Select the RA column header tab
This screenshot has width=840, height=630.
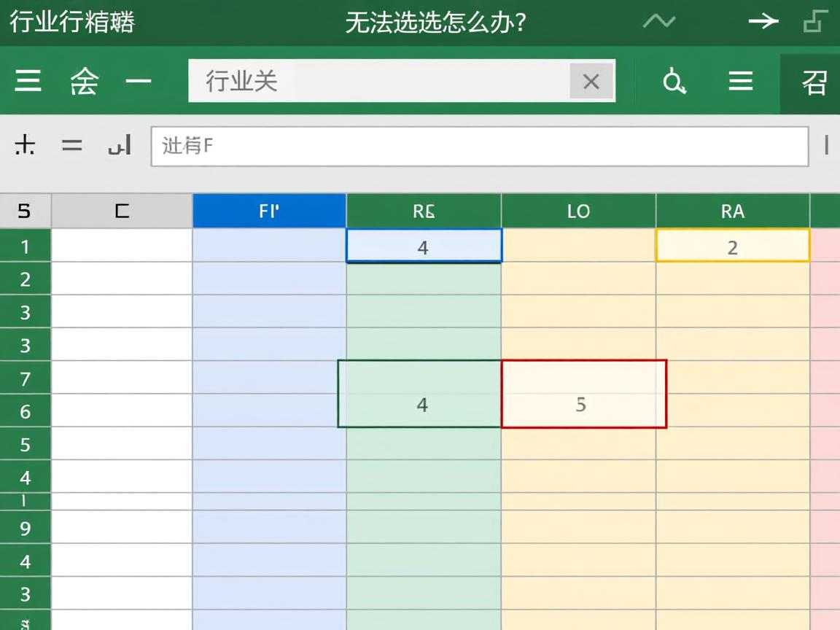click(x=732, y=211)
